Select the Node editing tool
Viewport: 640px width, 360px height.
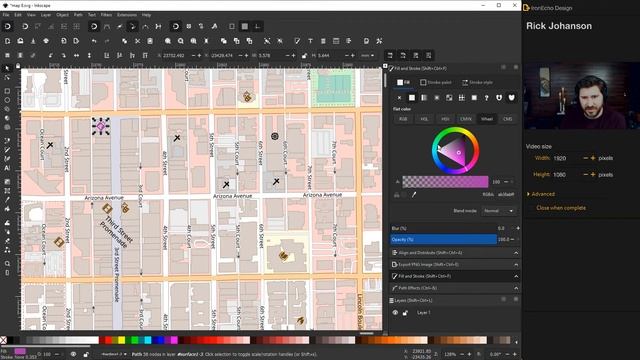click(x=7, y=77)
